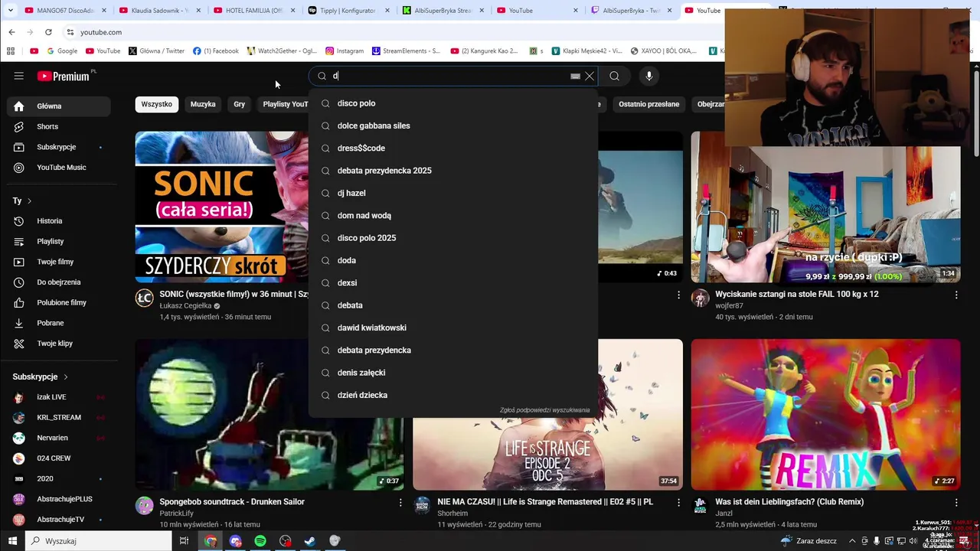This screenshot has height=551, width=980.
Task: Open Spongebob Drunken Sailor video thumbnail
Action: point(269,414)
